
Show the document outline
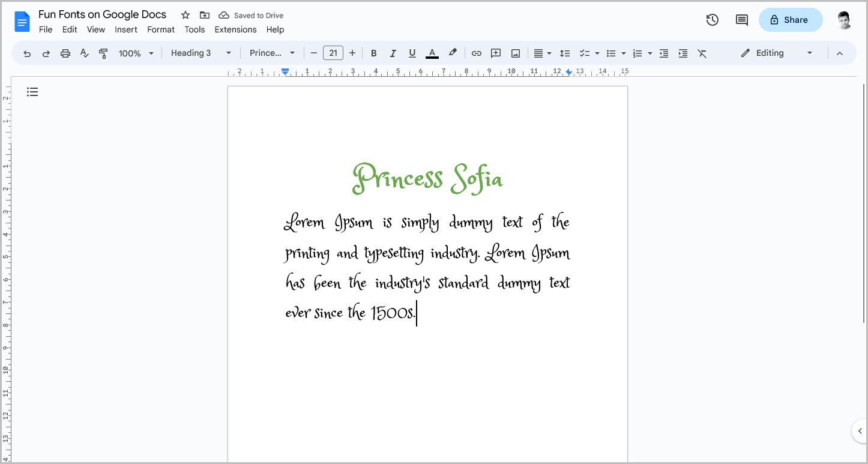pyautogui.click(x=32, y=91)
